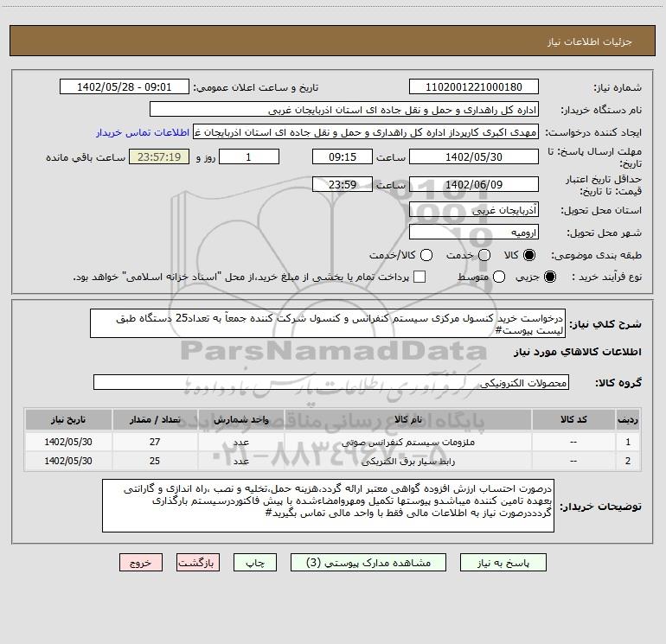Click the buyer organization name field
Screen dimensions: 666x644
tap(344, 110)
